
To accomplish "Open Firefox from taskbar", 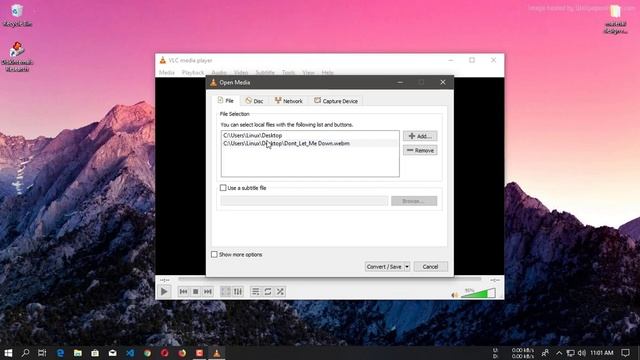I will click(x=182, y=353).
